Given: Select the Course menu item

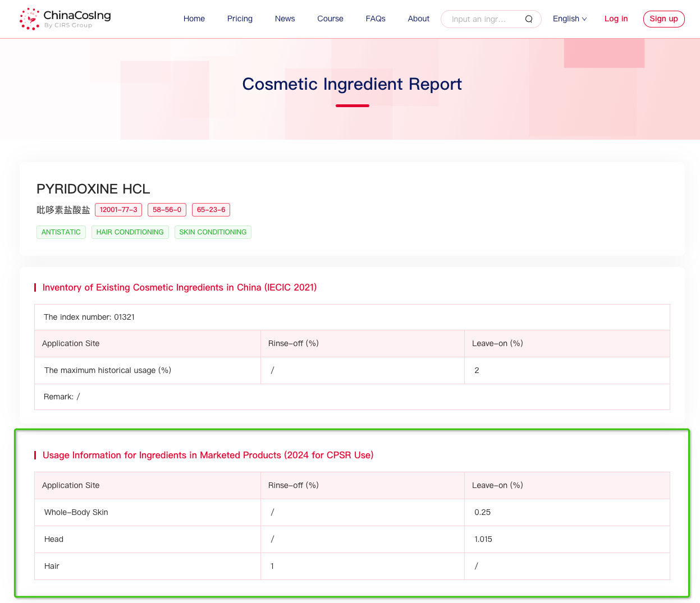Looking at the screenshot, I should (330, 19).
